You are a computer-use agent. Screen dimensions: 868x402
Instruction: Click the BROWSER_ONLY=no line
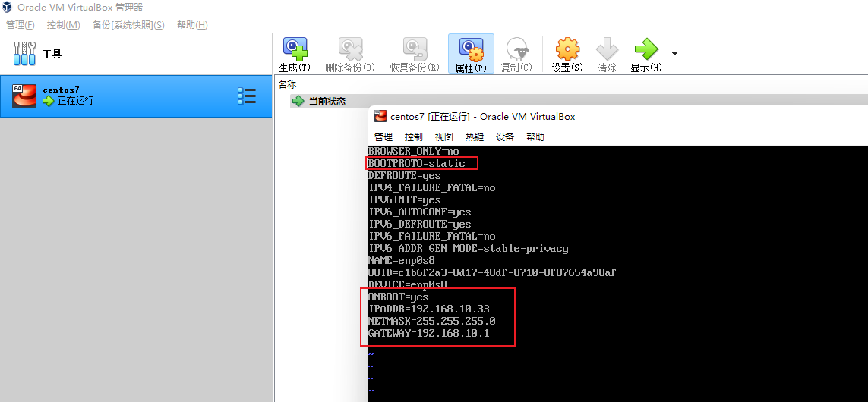click(x=414, y=151)
